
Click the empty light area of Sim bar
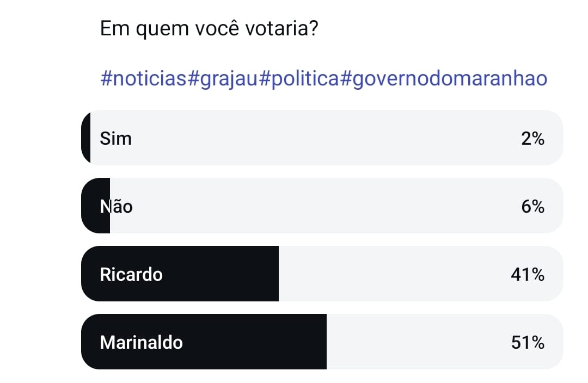pyautogui.click(x=327, y=138)
